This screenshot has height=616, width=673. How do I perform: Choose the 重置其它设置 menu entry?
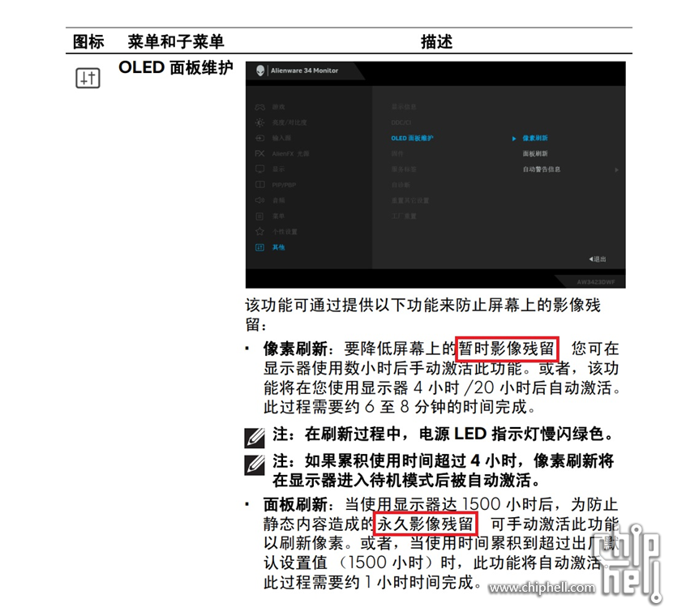tap(410, 200)
